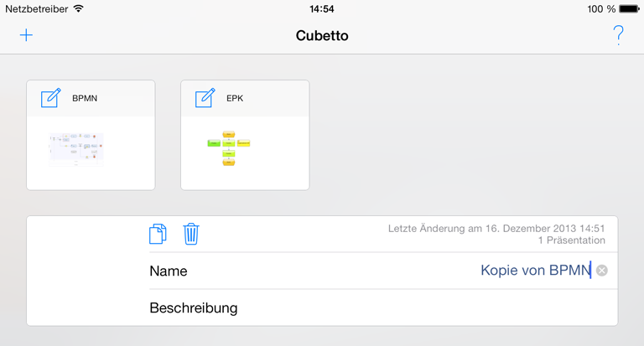Tap the 14:54 clock in status bar
644x346 pixels.
coord(322,8)
